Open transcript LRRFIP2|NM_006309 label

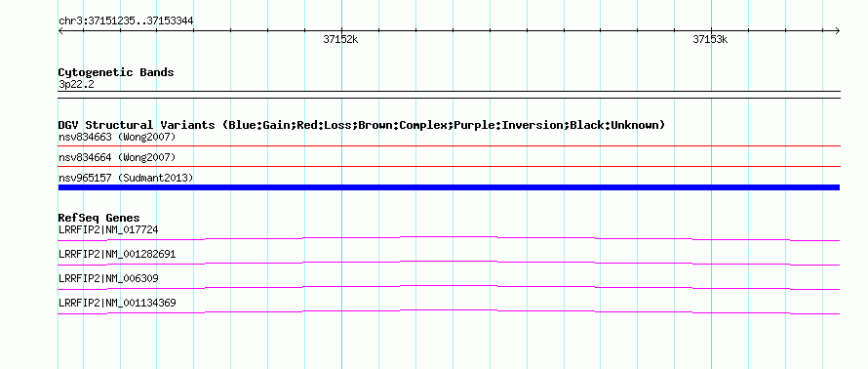click(108, 278)
